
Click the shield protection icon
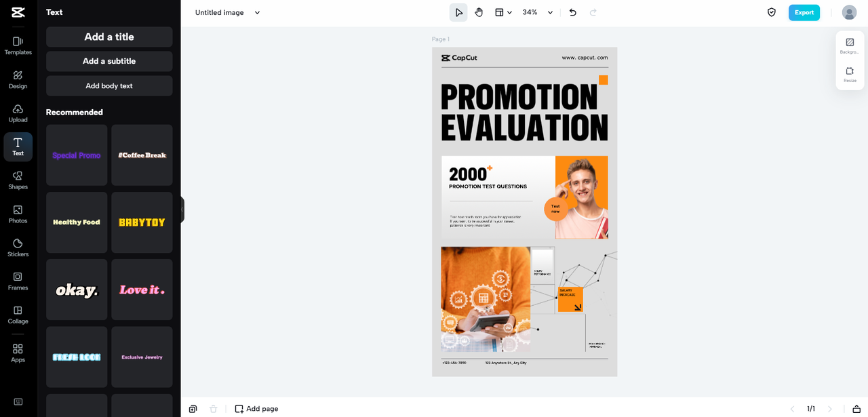coord(772,12)
